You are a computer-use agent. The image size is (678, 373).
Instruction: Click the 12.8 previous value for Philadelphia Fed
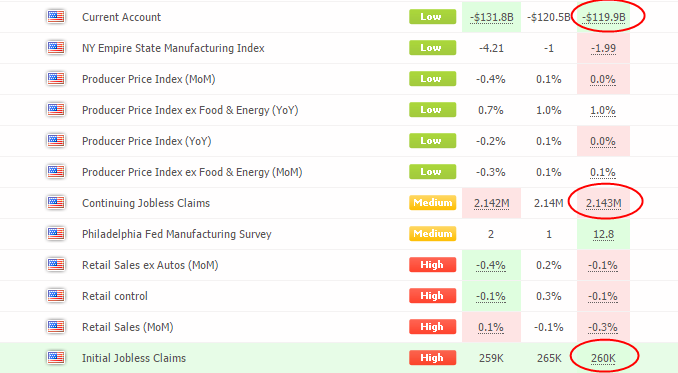pos(603,234)
